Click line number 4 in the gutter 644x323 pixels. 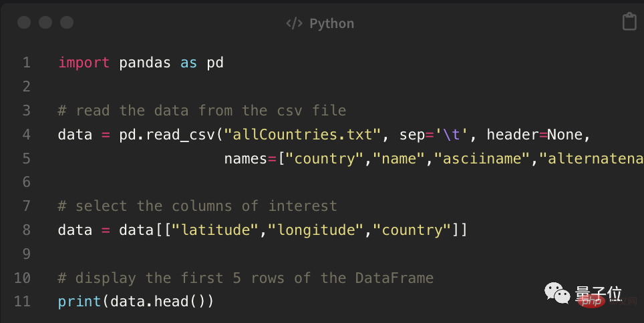coord(27,135)
